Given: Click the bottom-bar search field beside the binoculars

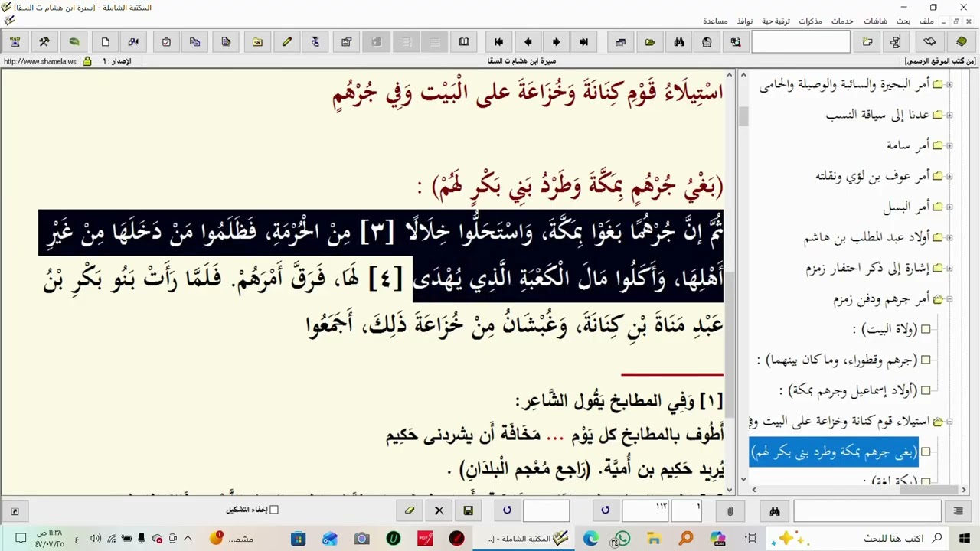Looking at the screenshot, I should [x=867, y=510].
